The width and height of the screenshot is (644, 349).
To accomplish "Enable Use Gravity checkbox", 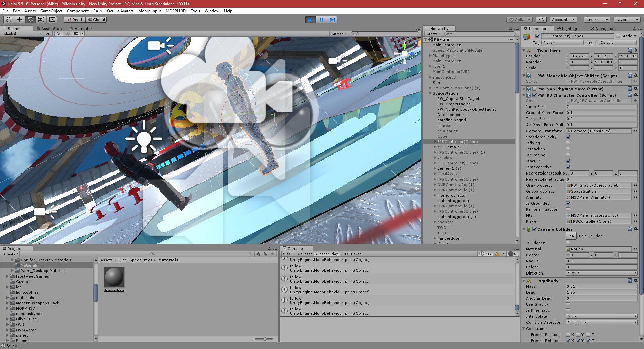I will coord(568,304).
